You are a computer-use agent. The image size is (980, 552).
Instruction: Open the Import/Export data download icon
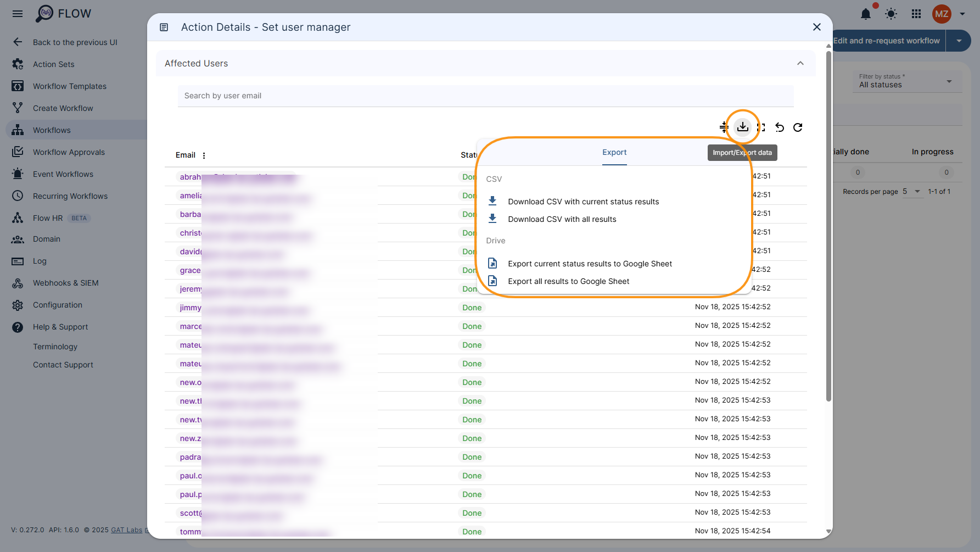[x=742, y=127]
